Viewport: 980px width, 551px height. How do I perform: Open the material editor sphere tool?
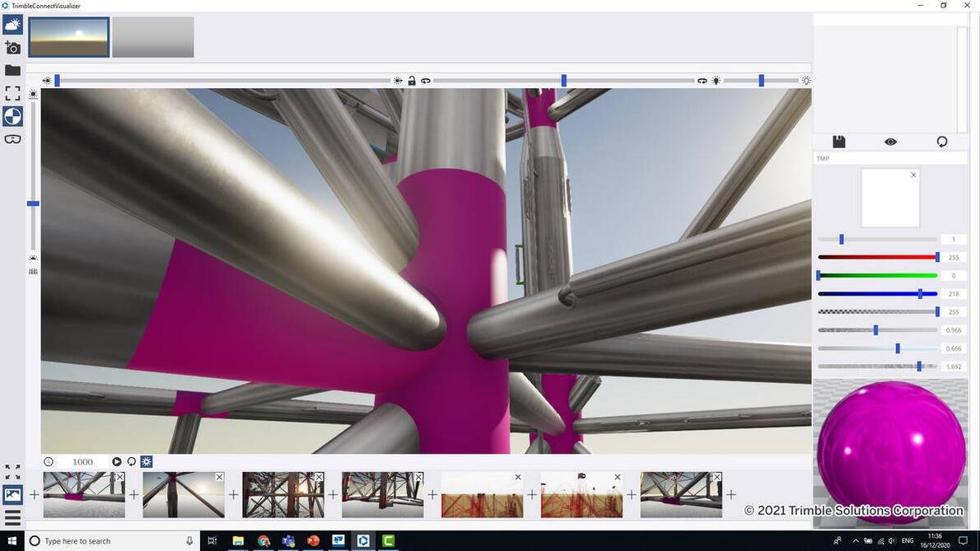12,116
